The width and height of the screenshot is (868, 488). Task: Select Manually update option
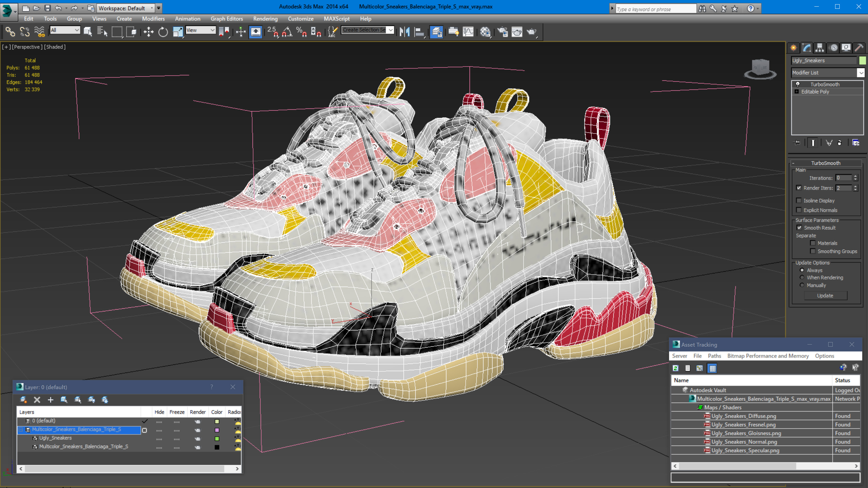[802, 285]
